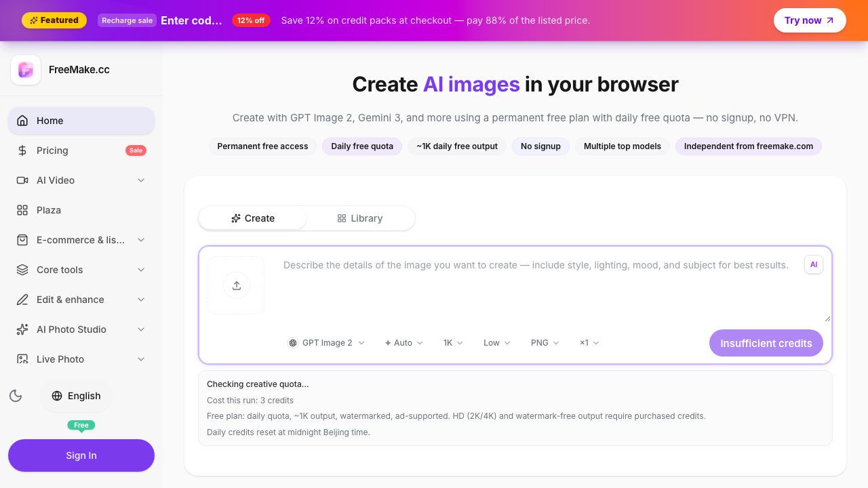Click the arrow icon in Try now
868x488 pixels.
[x=829, y=20]
